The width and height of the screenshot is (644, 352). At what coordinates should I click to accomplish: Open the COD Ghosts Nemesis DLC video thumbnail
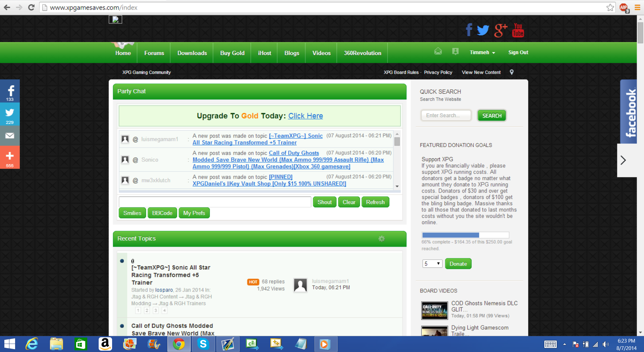click(x=435, y=310)
